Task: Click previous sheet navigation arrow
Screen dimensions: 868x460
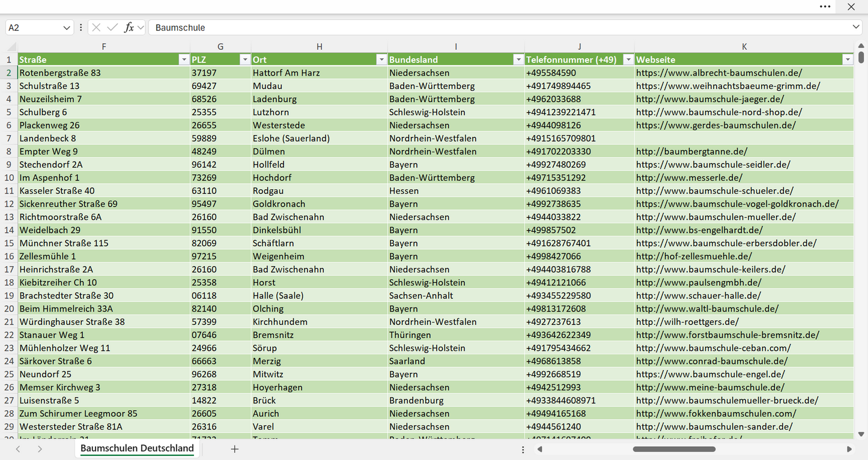Action: point(18,449)
